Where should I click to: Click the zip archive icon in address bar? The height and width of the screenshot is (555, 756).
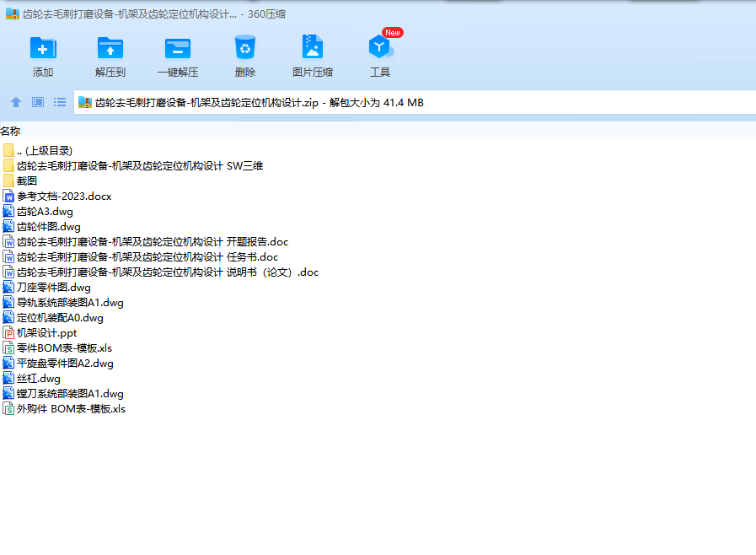(85, 102)
